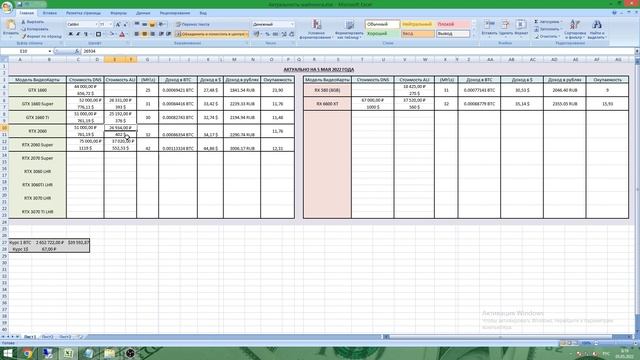640x360 pixels.
Task: Apply the Плохой (Bad) cell style
Action: 452,24
